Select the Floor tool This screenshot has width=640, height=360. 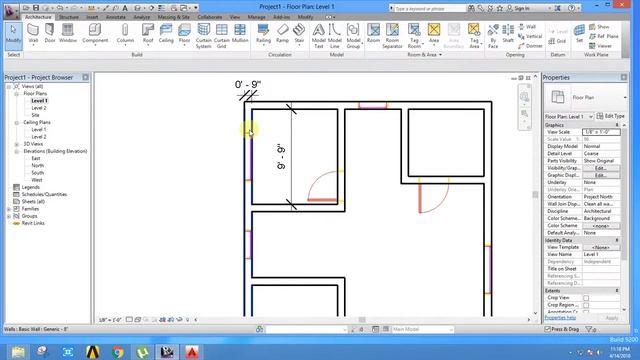click(184, 34)
